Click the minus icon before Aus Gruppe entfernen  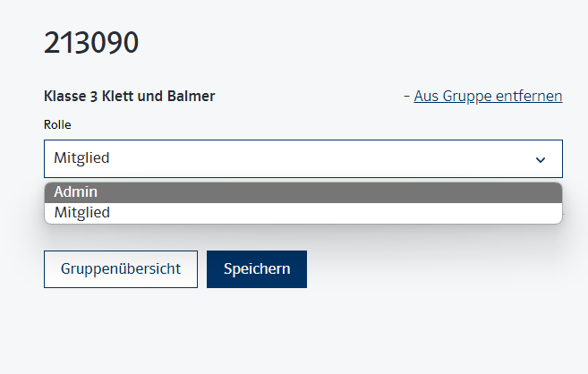pos(407,96)
